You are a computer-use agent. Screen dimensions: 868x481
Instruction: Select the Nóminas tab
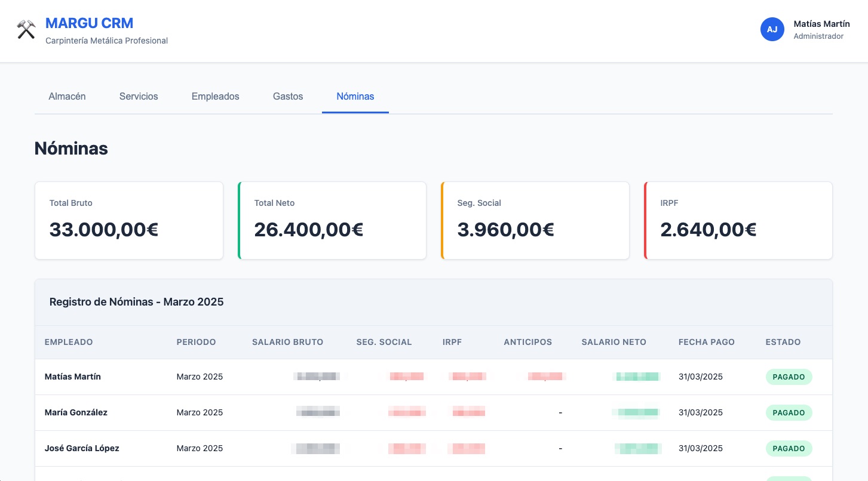355,96
